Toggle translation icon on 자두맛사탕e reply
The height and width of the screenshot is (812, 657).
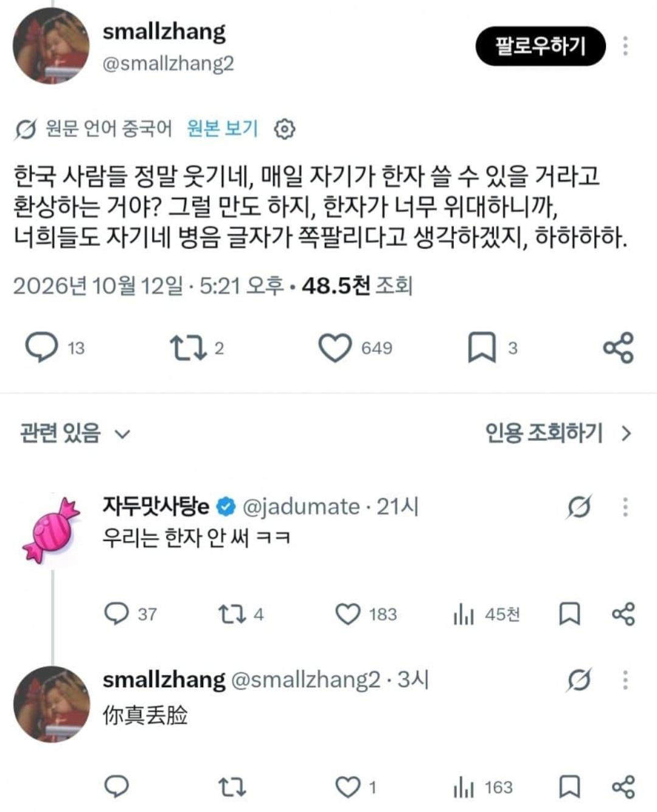(579, 506)
